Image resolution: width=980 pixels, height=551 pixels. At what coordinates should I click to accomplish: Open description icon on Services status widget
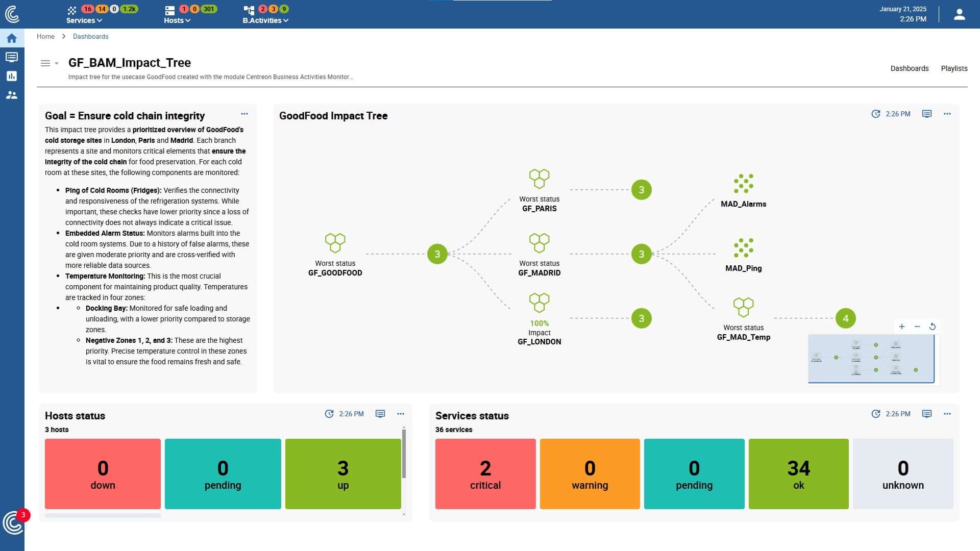927,414
